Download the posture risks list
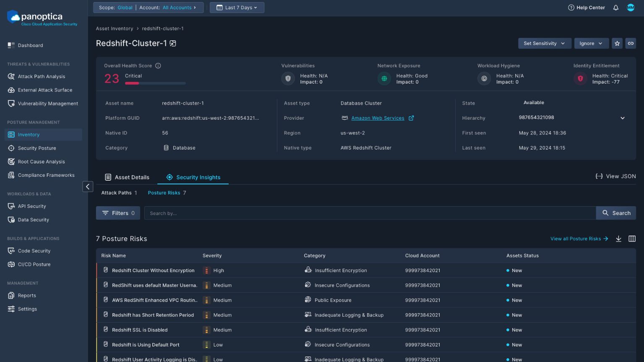Viewport: 644px width, 362px height. pos(618,239)
